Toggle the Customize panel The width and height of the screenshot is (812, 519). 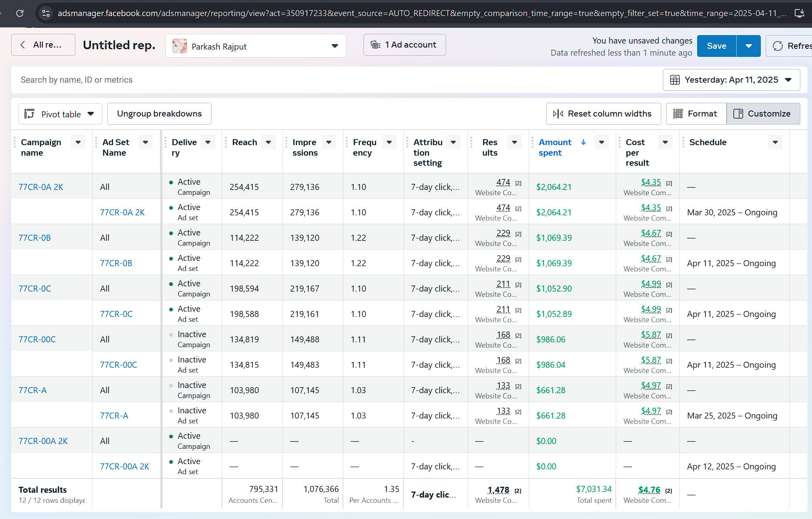[x=763, y=114]
